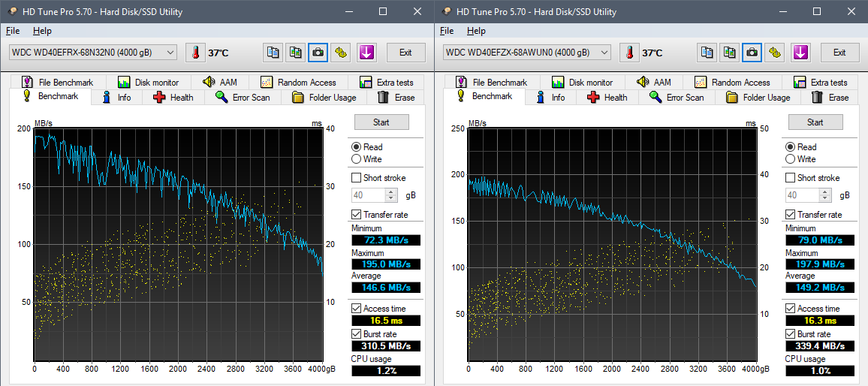Screen dimensions: 868x386
Task: Switch to Erase tab in right window
Action: tap(830, 98)
